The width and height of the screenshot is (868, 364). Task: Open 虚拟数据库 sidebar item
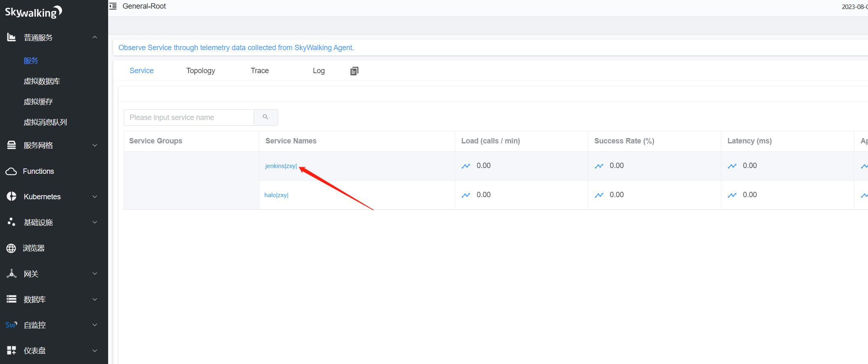[x=42, y=81]
